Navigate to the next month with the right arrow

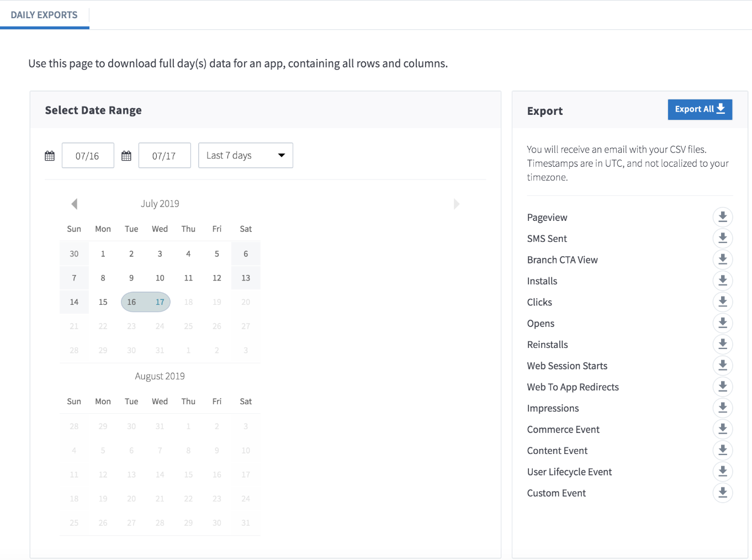click(x=456, y=204)
